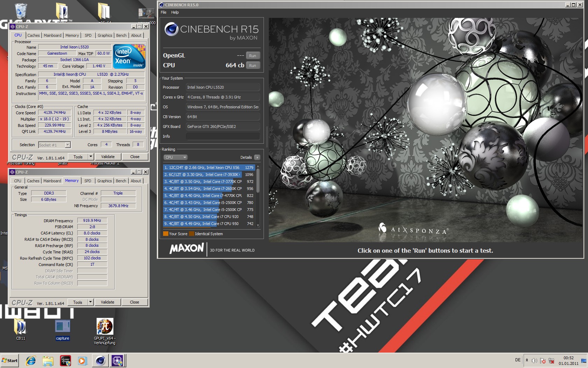Open the CPU ranking type dropdown
Viewport: 588px width, 368px height.
pos(175,157)
